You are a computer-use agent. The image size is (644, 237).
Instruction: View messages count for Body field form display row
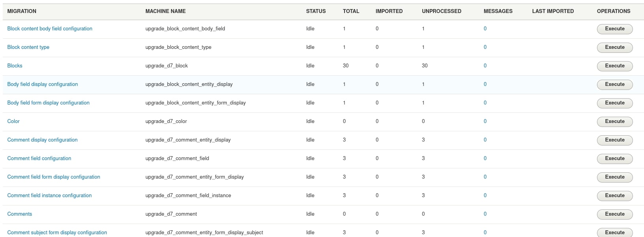click(x=485, y=103)
